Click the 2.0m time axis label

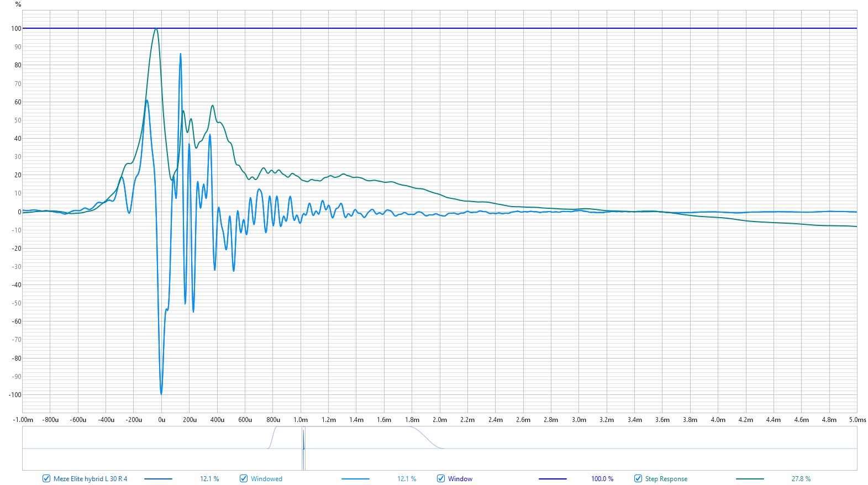point(440,420)
